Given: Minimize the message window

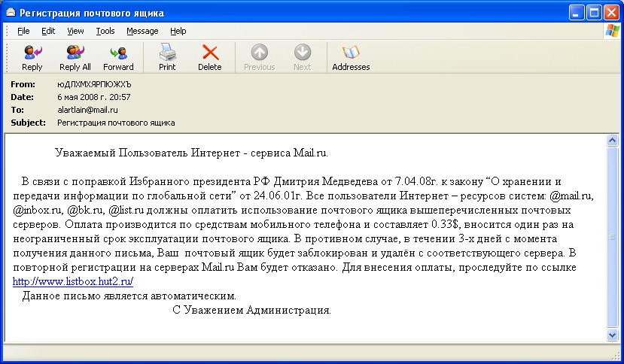Looking at the screenshot, I should 576,13.
